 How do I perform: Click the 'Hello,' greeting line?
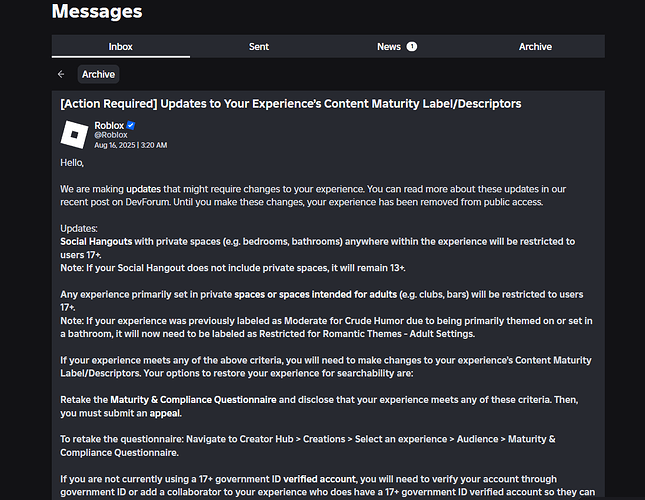click(x=72, y=163)
